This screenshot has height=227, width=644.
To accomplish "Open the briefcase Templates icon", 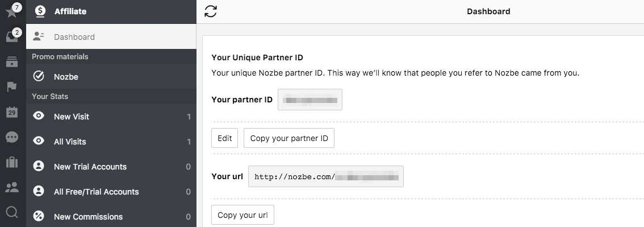I will pyautogui.click(x=12, y=163).
